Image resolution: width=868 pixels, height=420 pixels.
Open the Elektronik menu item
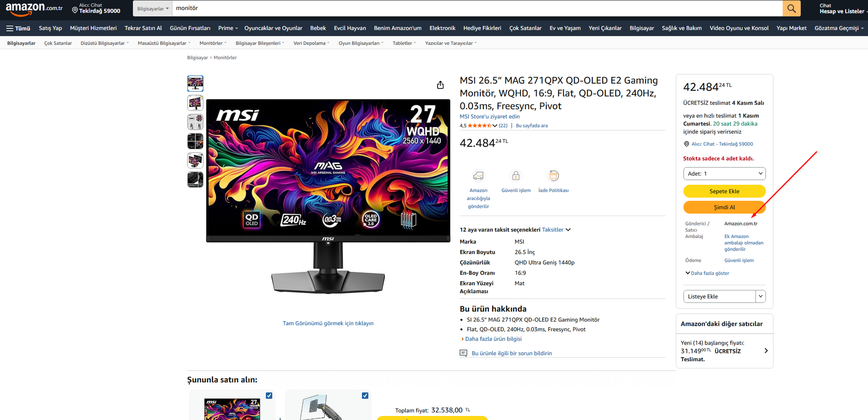[x=442, y=28]
